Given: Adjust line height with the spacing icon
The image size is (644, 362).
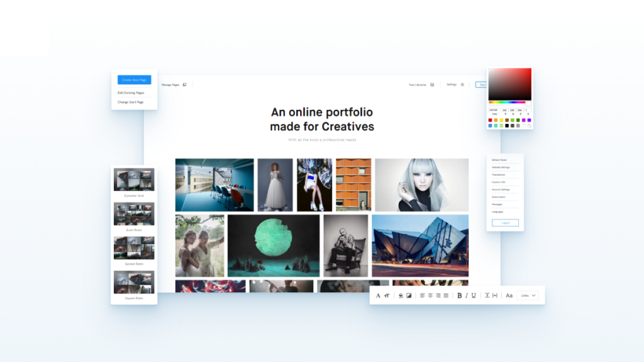Looking at the screenshot, I should pyautogui.click(x=487, y=295).
